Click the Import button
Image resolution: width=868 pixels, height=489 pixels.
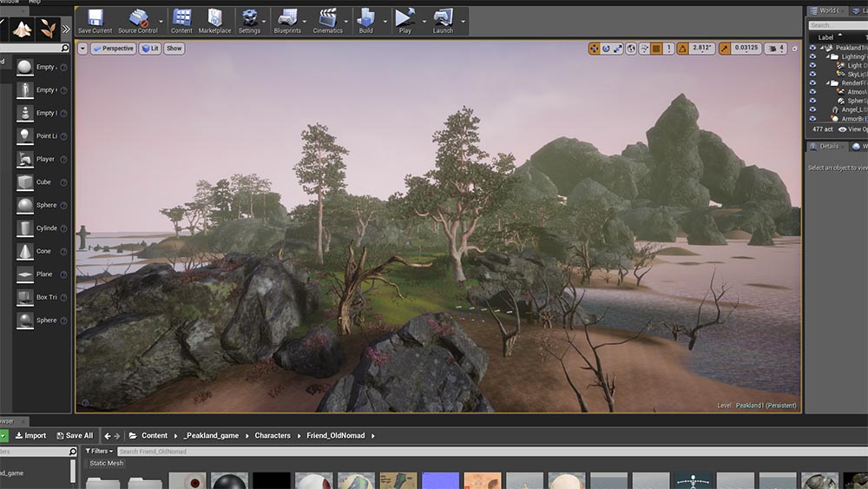click(30, 436)
